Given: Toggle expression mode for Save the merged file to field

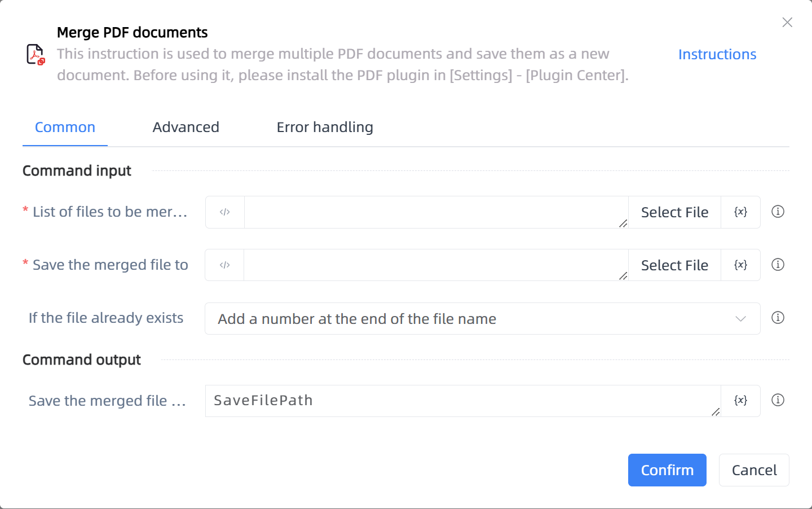Looking at the screenshot, I should 225,265.
